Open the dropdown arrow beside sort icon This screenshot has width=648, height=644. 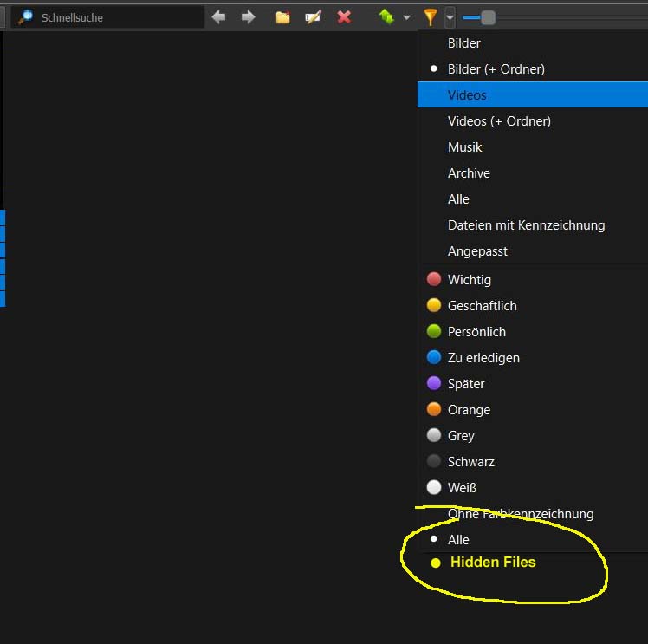(406, 17)
